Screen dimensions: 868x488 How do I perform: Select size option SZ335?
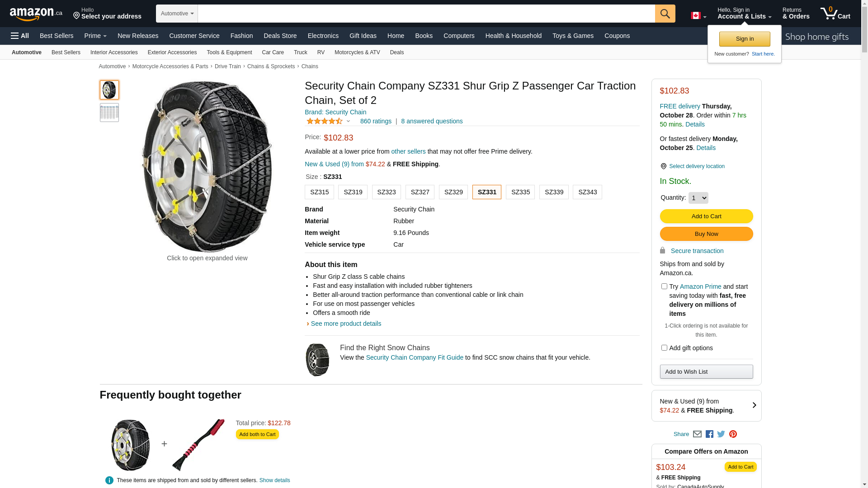pos(520,192)
